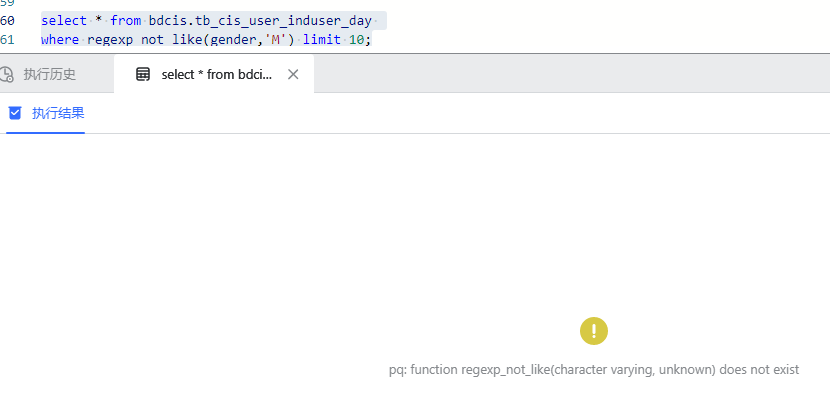Viewport: 830px width, 396px height.
Task: Select the 执行结果 sub-tab
Action: (46, 113)
